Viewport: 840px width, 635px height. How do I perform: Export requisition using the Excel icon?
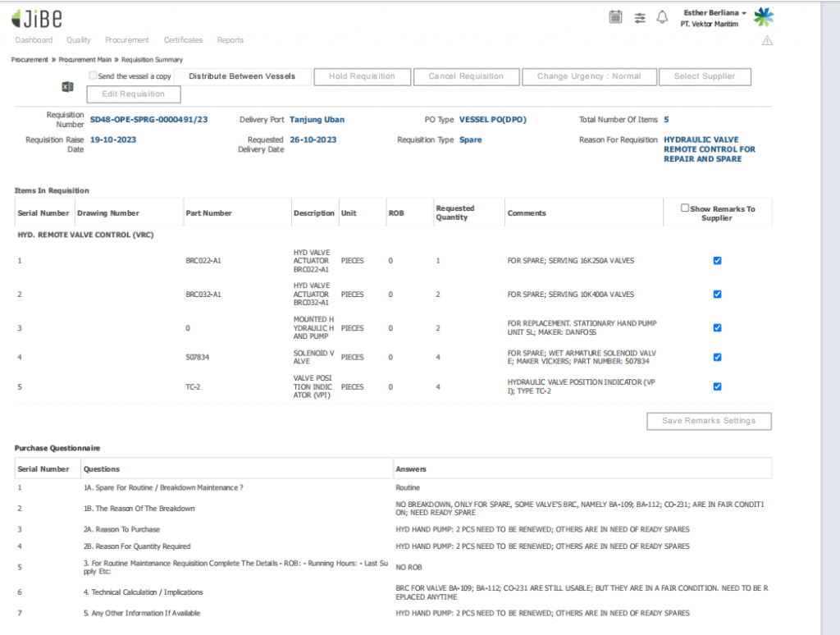(x=68, y=87)
